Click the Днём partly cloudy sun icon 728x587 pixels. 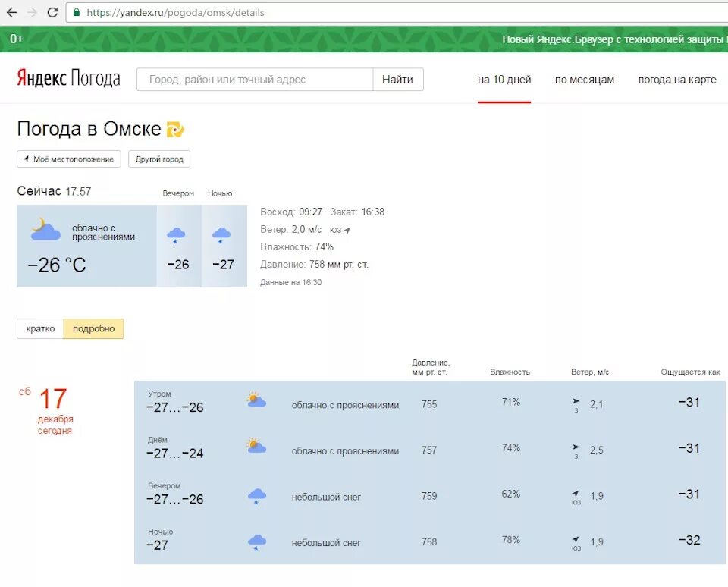pos(256,445)
